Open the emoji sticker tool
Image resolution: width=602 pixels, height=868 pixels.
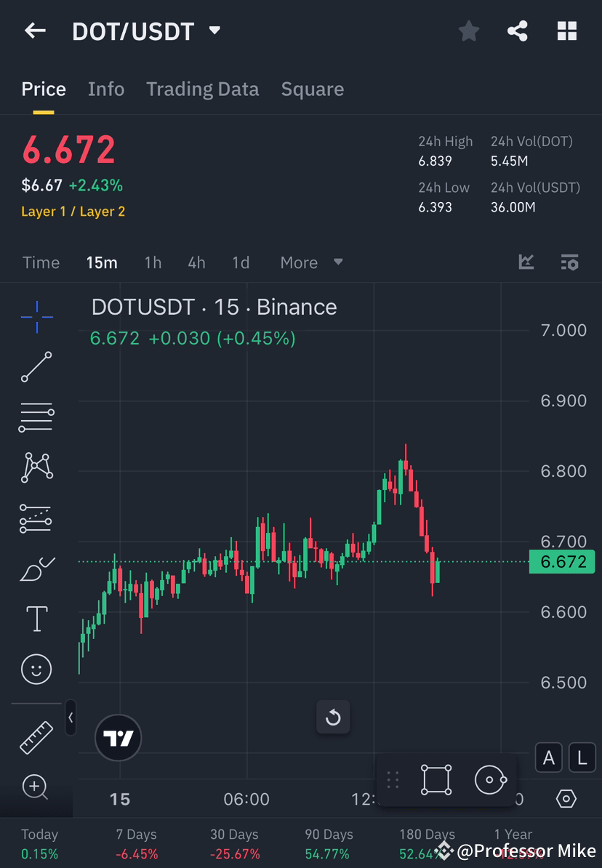point(36,669)
